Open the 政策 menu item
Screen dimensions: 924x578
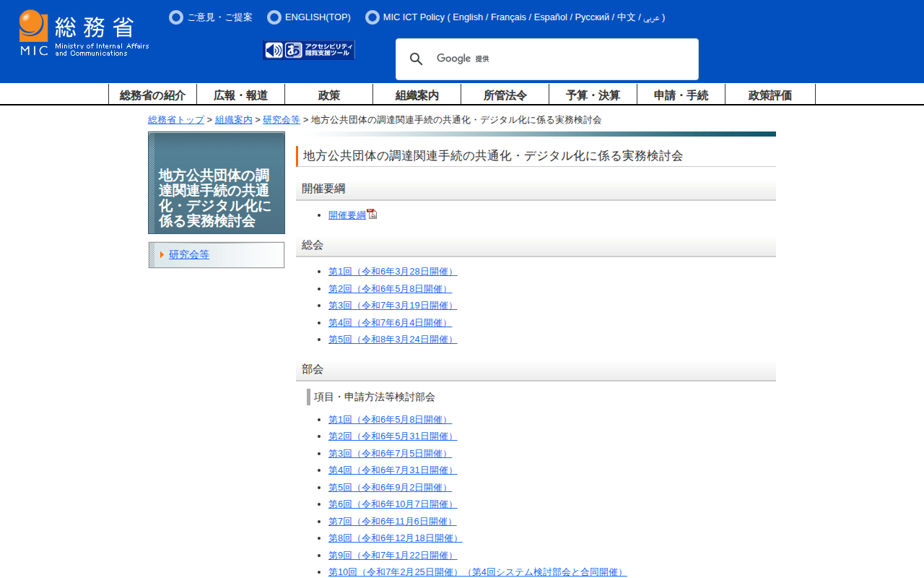328,95
